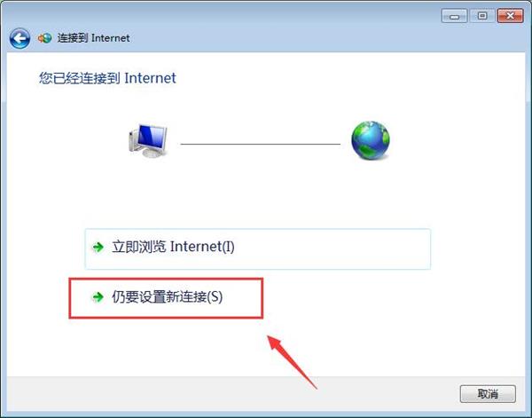Maximize the wizard window
The image size is (532, 418).
pyautogui.click(x=482, y=16)
